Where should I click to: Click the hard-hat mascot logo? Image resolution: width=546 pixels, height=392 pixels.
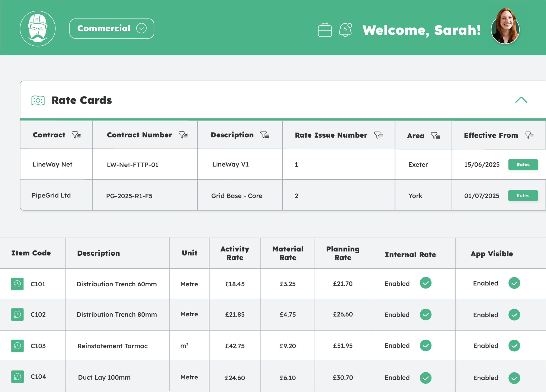tap(38, 29)
